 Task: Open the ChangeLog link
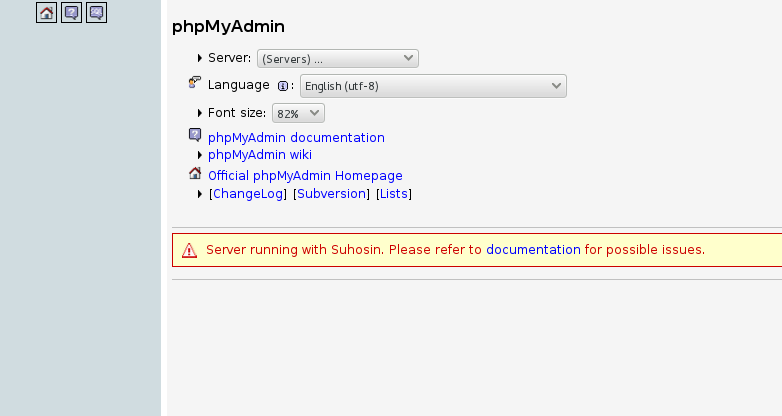[x=248, y=194]
